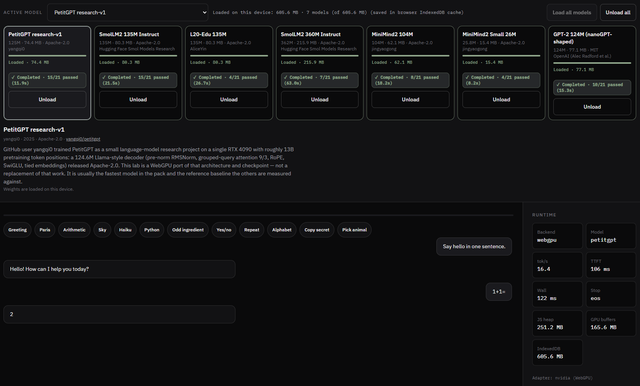Select the PetitGPT research-v1 model card title
This screenshot has width=640, height=386.
[35, 34]
